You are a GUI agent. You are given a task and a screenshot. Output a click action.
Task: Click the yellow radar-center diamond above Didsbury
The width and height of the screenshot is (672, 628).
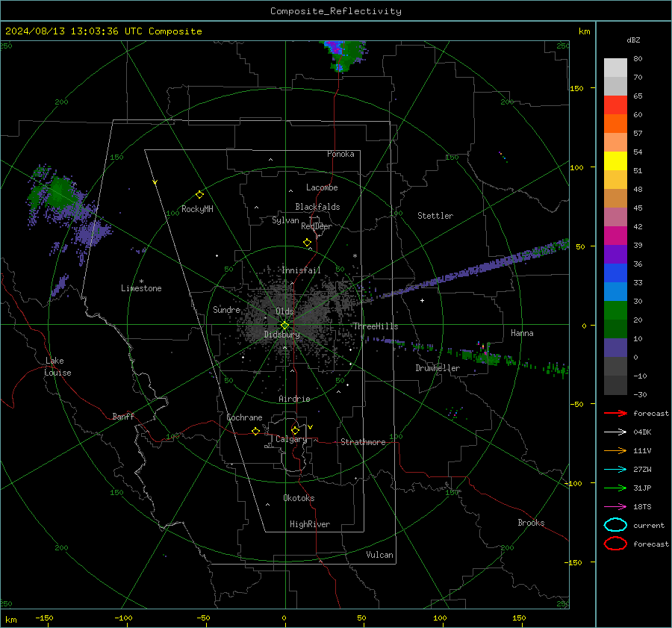coord(284,326)
